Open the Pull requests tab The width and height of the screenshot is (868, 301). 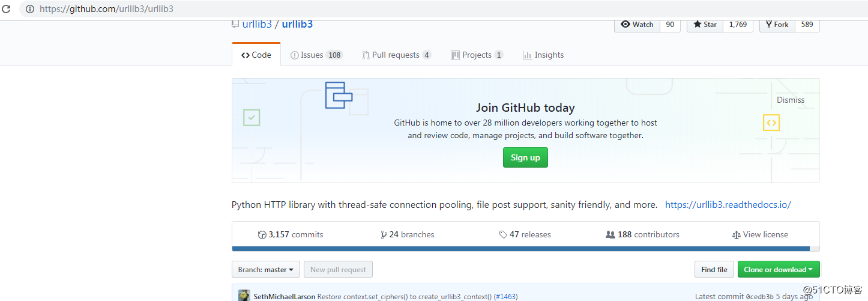[396, 55]
